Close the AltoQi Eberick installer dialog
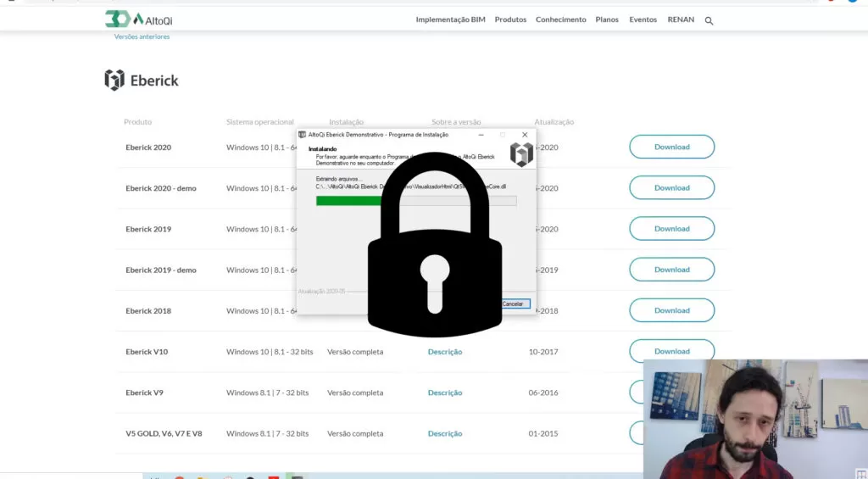Image resolution: width=868 pixels, height=479 pixels. click(525, 135)
